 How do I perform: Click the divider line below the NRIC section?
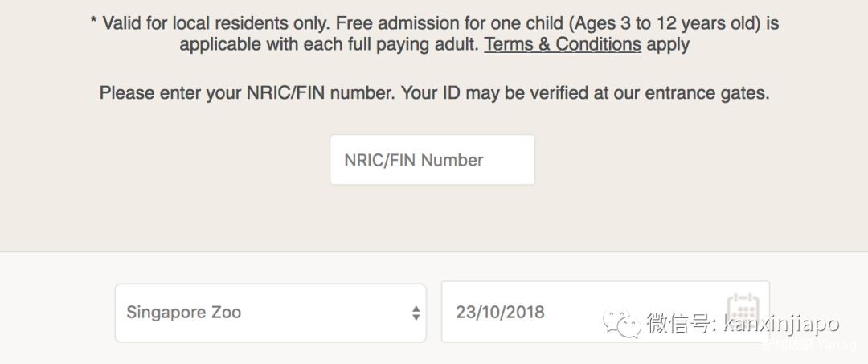pyautogui.click(x=434, y=252)
